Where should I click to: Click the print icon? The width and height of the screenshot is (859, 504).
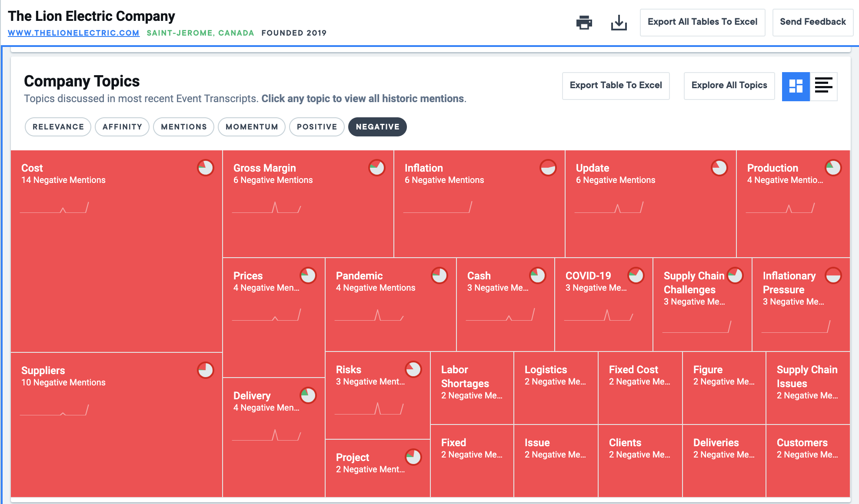[x=584, y=22]
